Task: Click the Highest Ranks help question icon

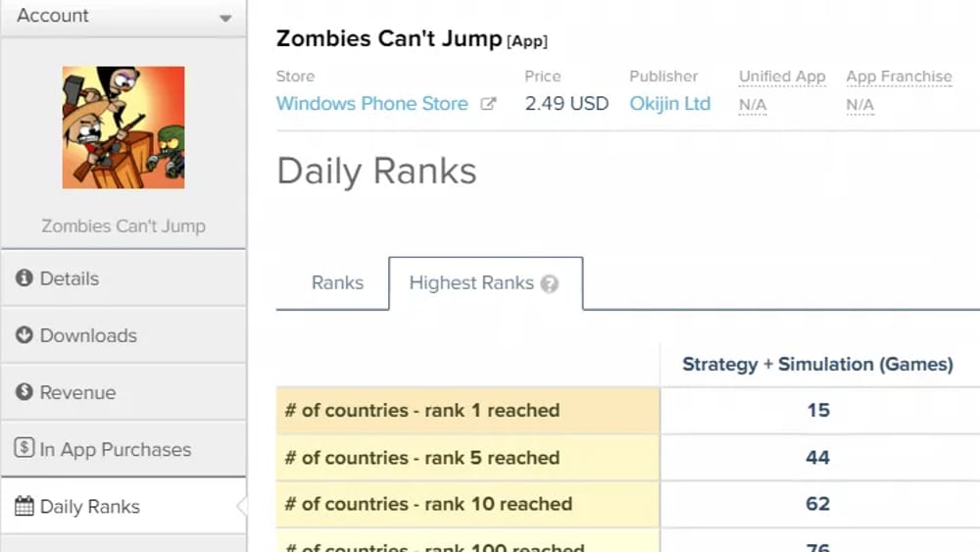Action: [x=550, y=283]
